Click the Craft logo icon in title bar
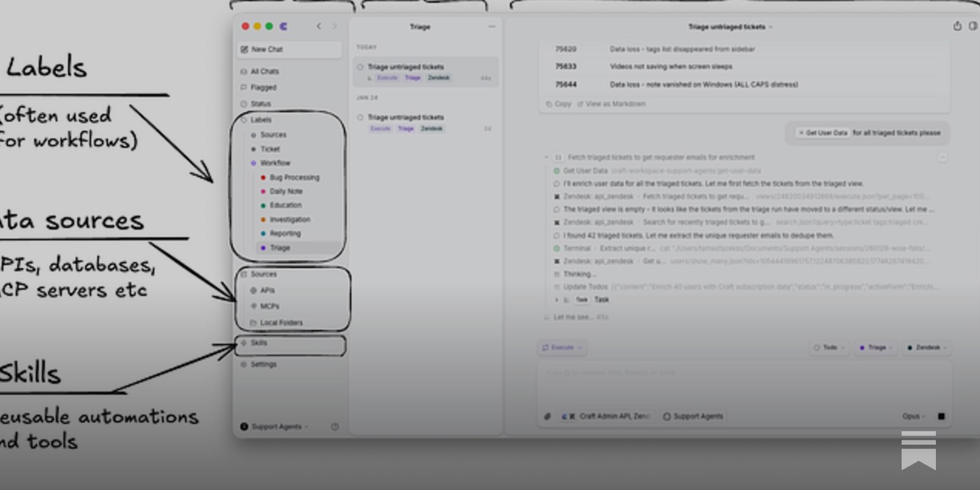The height and width of the screenshot is (490, 980). (x=283, y=26)
